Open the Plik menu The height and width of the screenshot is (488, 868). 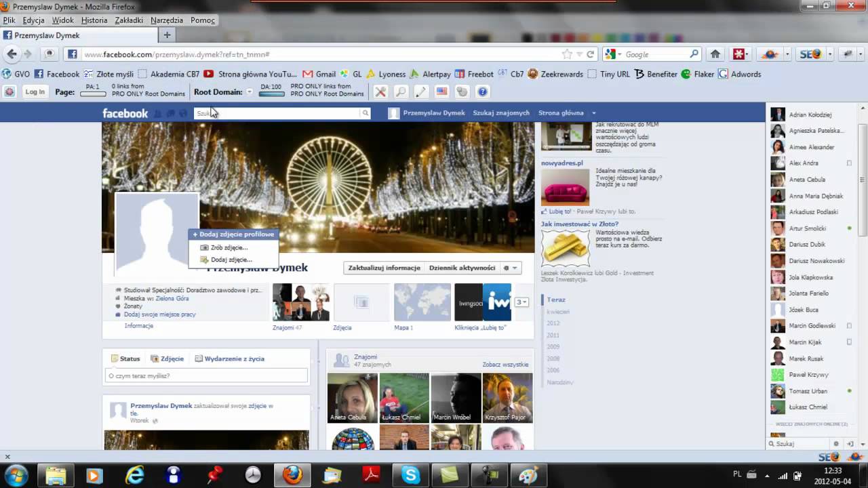(x=9, y=20)
